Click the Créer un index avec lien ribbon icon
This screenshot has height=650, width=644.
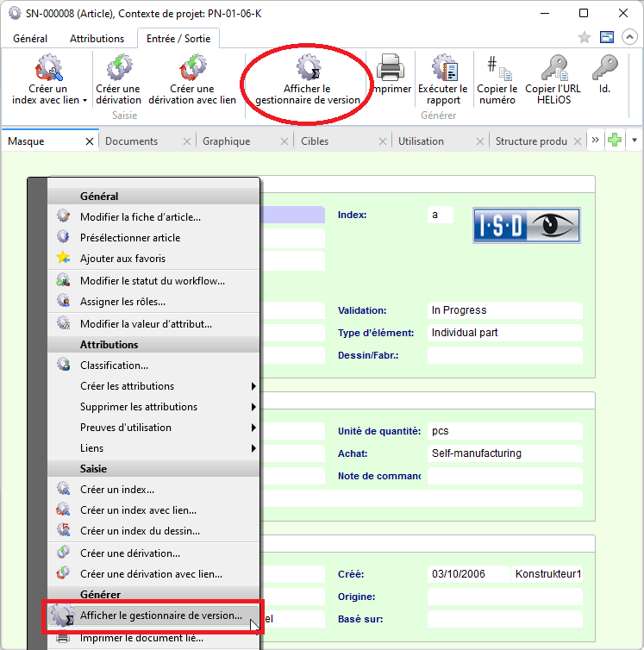point(49,67)
